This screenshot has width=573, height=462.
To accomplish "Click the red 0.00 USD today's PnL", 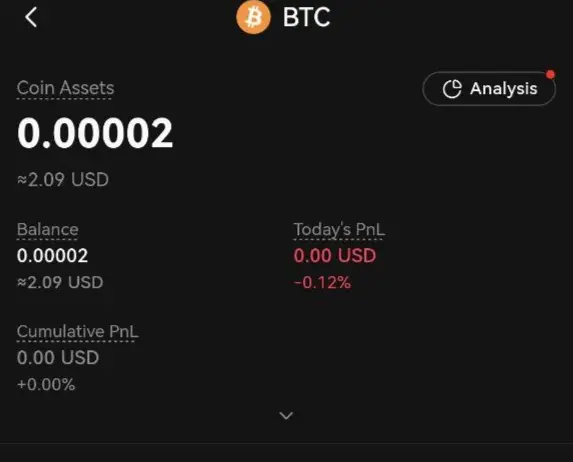I will click(x=335, y=255).
